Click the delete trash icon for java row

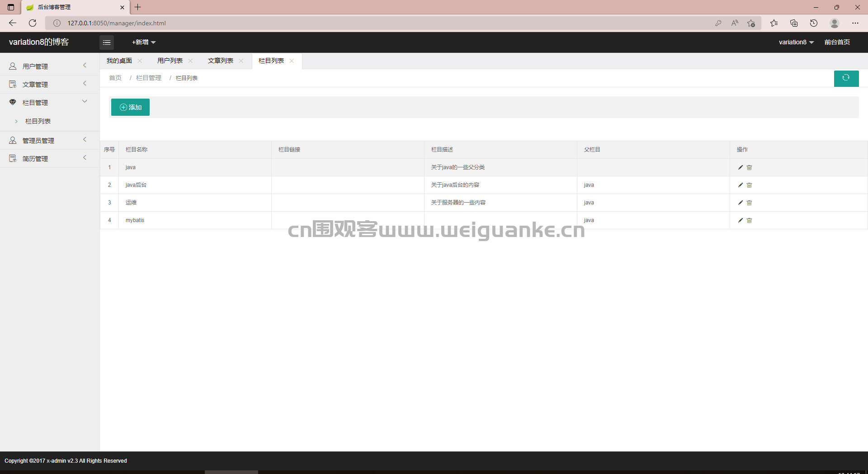749,167
